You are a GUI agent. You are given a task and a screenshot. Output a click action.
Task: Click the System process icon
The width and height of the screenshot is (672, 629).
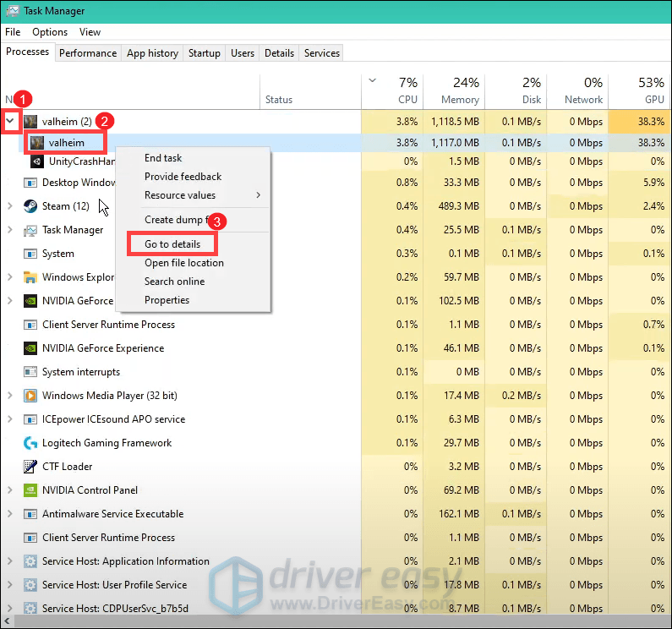[30, 254]
